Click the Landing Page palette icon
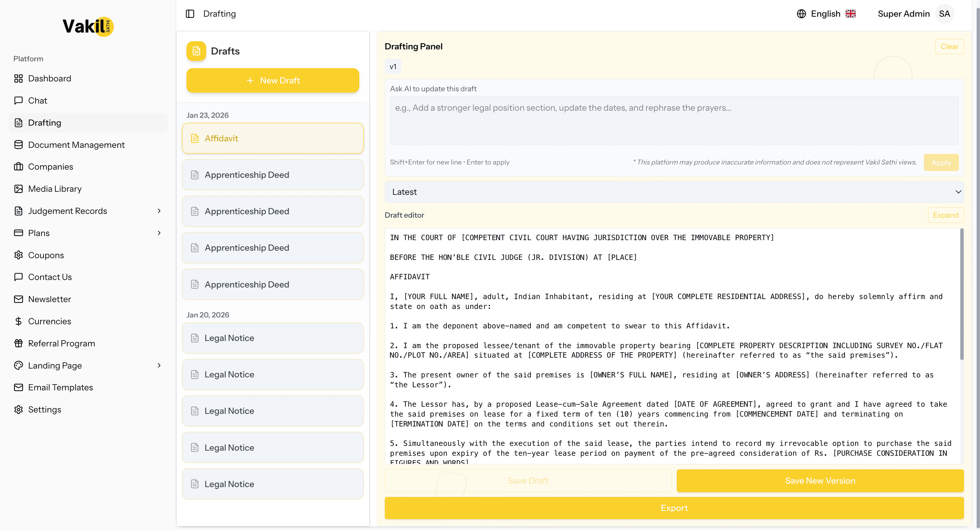 click(x=18, y=365)
